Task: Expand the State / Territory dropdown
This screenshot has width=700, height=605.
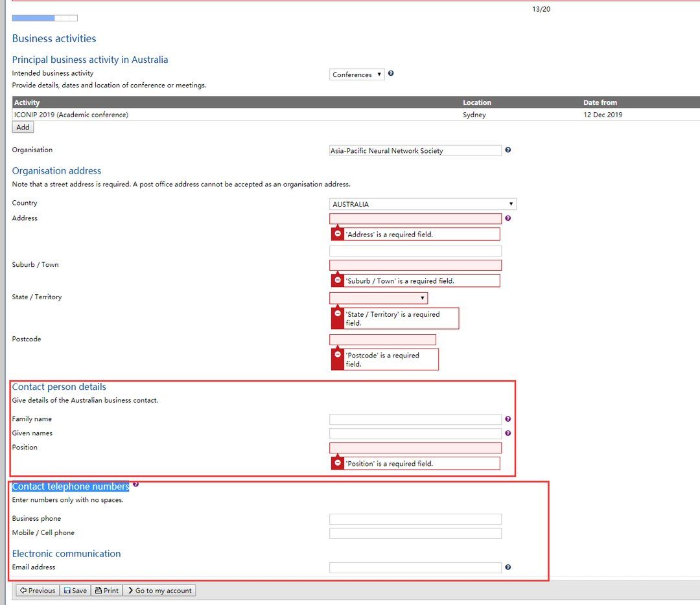Action: pos(378,298)
